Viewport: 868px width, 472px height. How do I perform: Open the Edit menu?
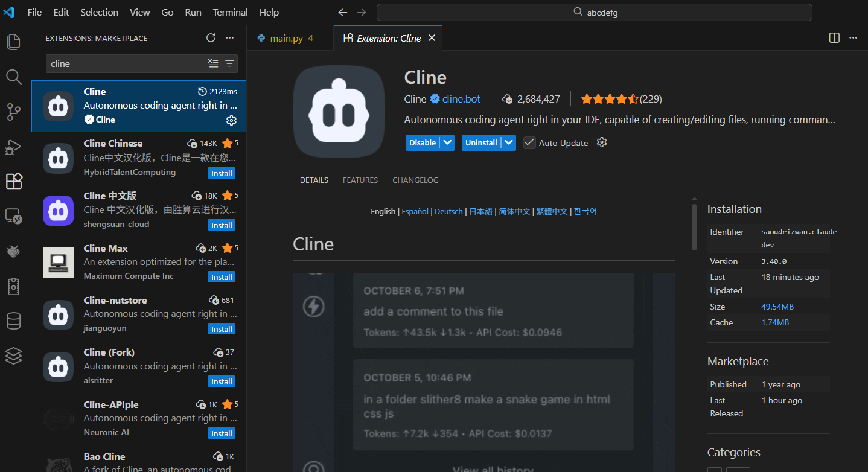click(x=61, y=12)
